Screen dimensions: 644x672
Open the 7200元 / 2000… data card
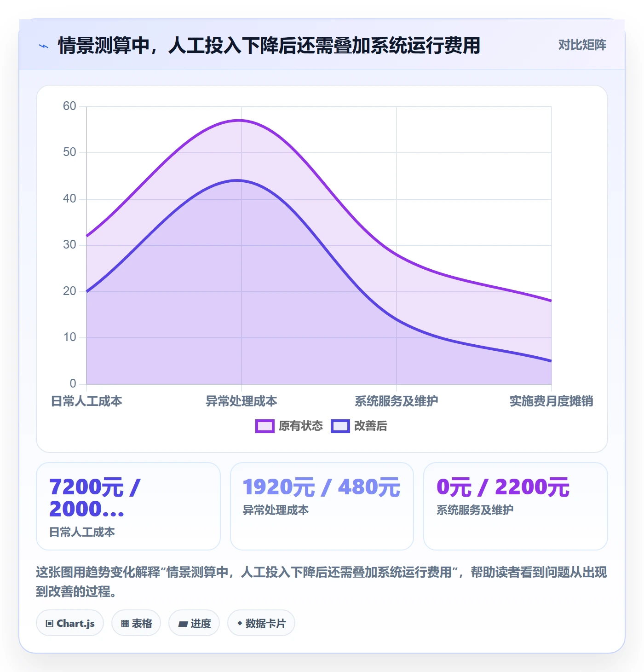pyautogui.click(x=128, y=506)
